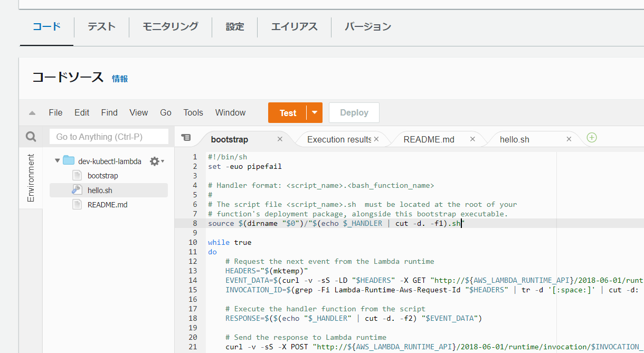Click the green plus new tab icon
Image resolution: width=644 pixels, height=353 pixels.
[x=592, y=138]
